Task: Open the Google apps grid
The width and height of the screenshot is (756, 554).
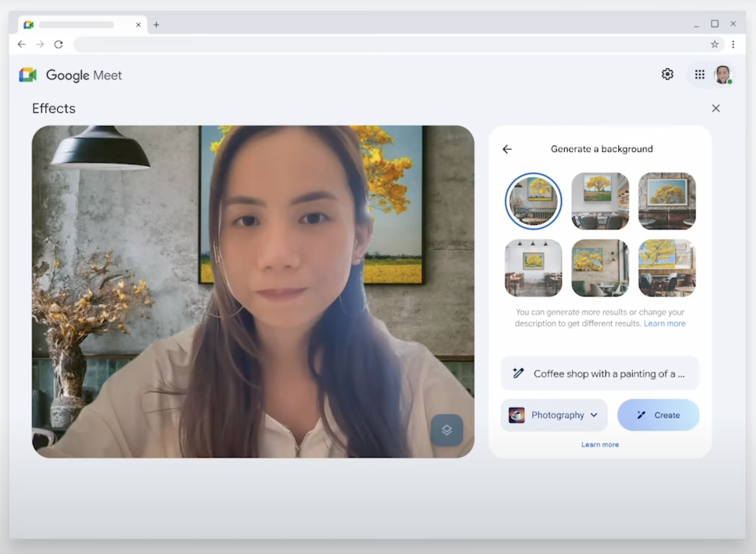Action: pyautogui.click(x=700, y=74)
